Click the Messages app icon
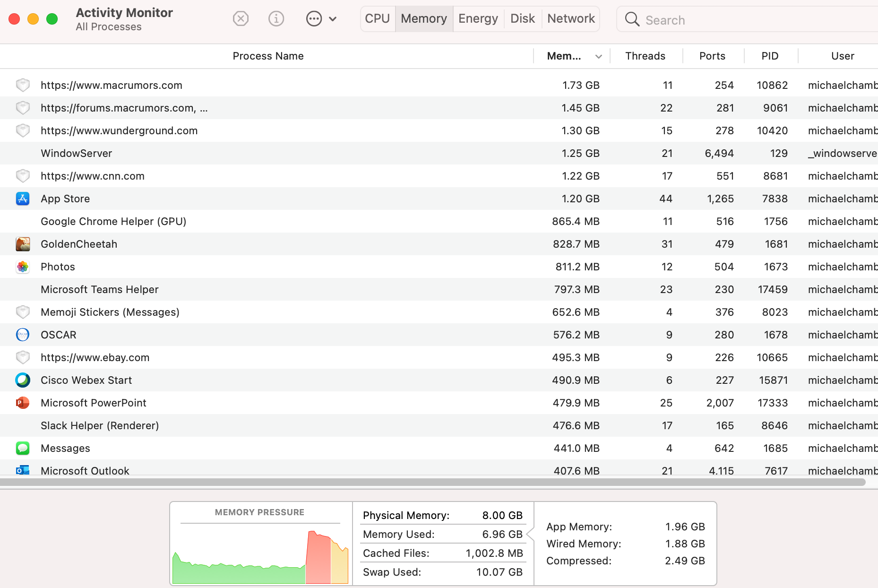Image resolution: width=878 pixels, height=588 pixels. point(23,448)
